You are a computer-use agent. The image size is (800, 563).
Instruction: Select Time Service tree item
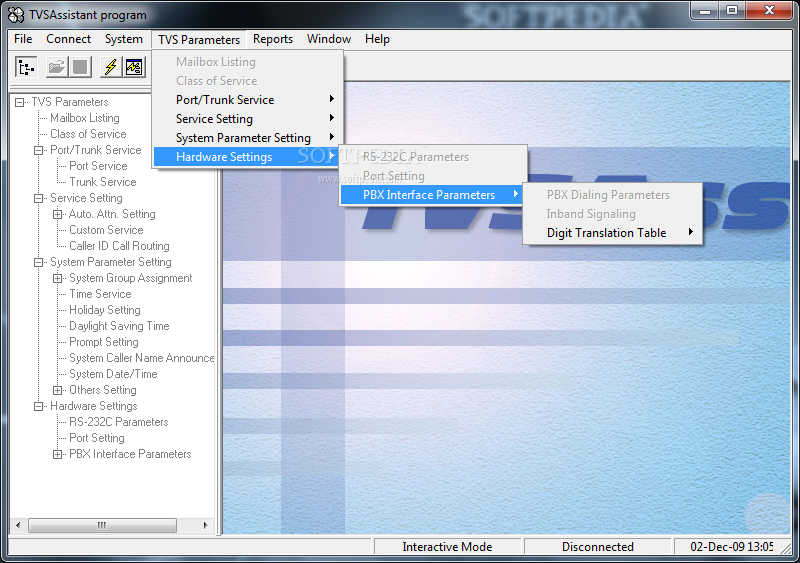tap(100, 294)
